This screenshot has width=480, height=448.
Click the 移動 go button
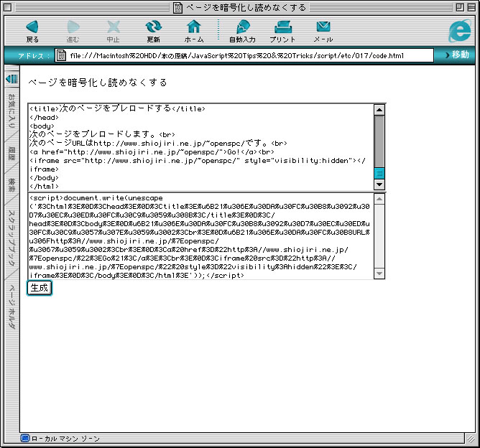[x=457, y=55]
